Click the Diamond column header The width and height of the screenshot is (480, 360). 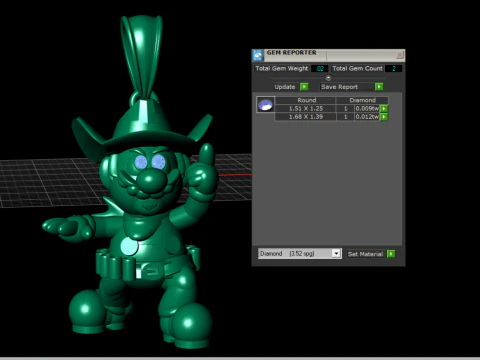362,100
